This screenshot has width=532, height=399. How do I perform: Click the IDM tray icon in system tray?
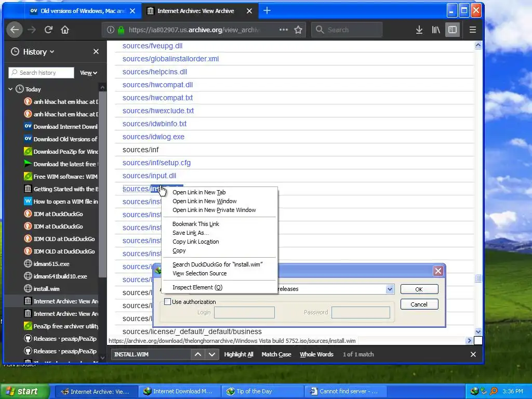pos(475,391)
